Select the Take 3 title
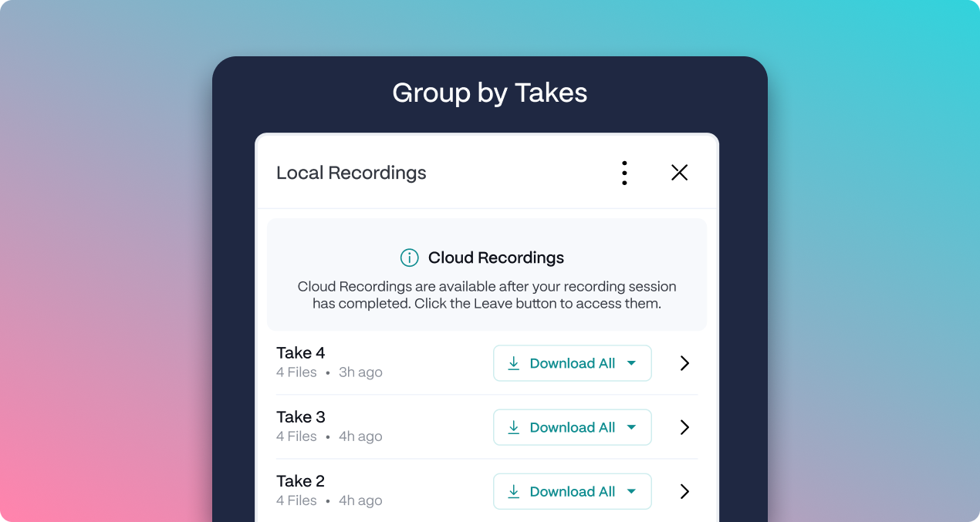 tap(301, 417)
